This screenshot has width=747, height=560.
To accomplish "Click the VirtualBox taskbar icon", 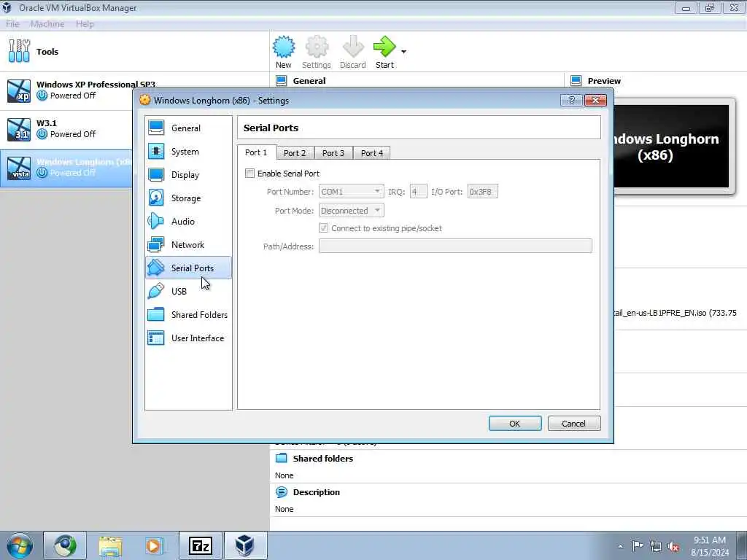I will 245,545.
